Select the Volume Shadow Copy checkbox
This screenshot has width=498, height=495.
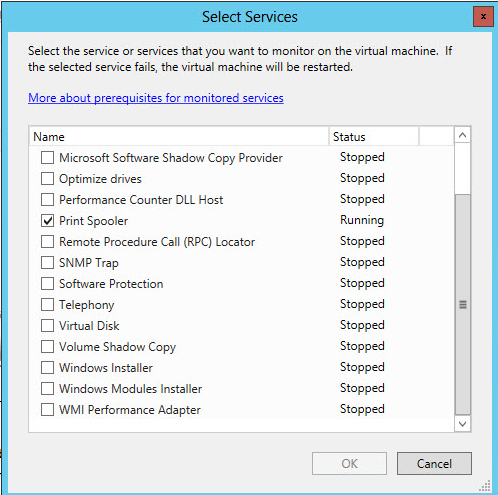pyautogui.click(x=47, y=347)
